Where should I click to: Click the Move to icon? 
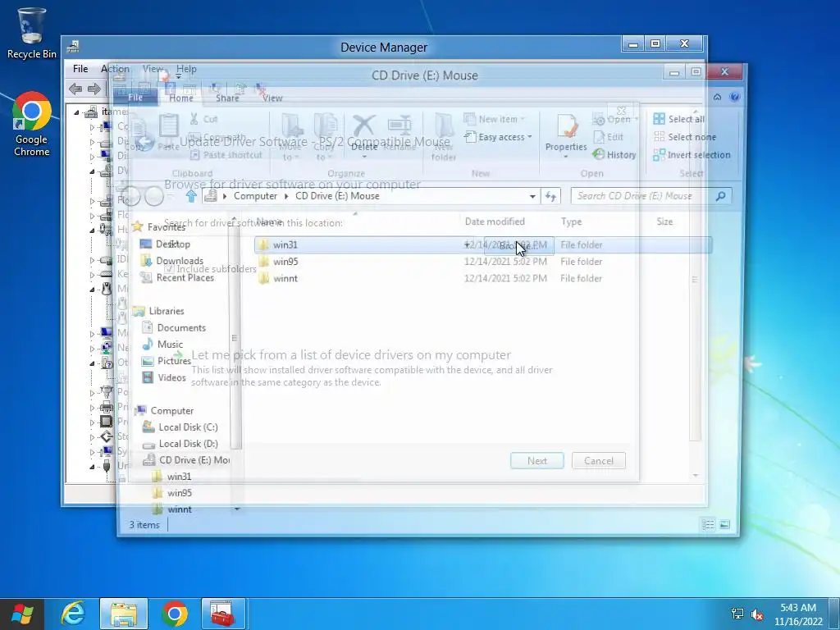(291, 126)
